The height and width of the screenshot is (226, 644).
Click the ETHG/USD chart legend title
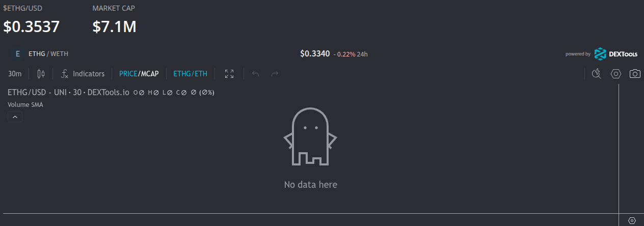[68, 93]
